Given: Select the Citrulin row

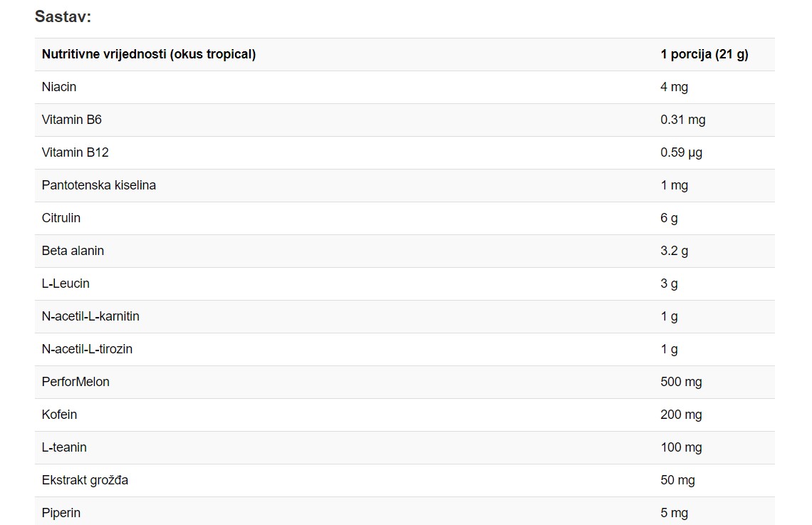Looking at the screenshot, I should pyautogui.click(x=405, y=219).
